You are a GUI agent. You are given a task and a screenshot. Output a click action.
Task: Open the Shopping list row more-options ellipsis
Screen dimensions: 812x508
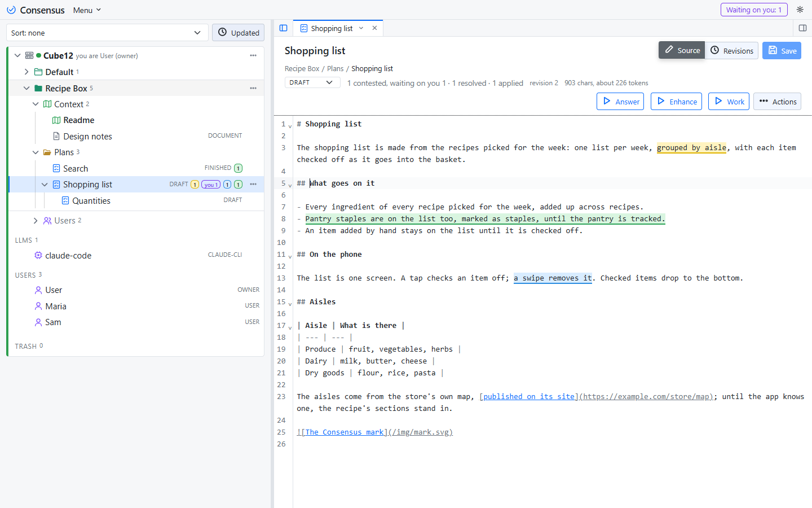tap(253, 184)
